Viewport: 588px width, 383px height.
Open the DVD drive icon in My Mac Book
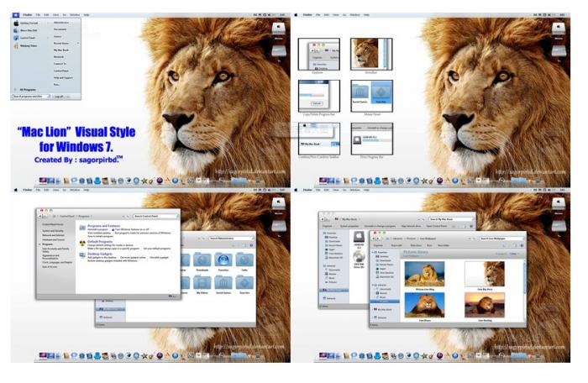[x=359, y=257]
